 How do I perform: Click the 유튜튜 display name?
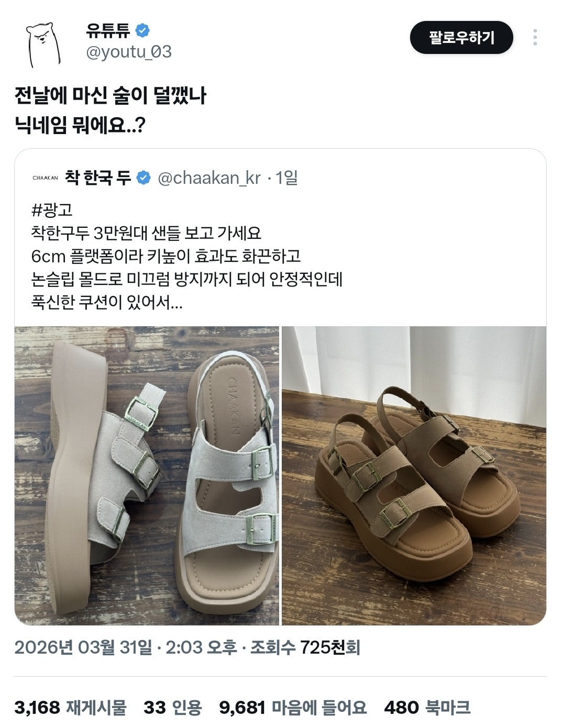tap(108, 30)
